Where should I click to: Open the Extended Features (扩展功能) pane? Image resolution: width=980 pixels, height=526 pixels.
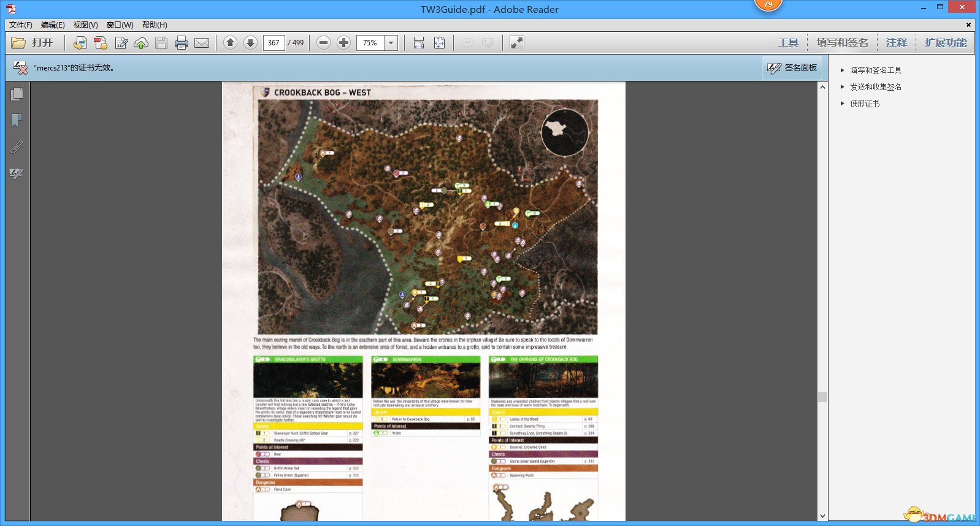pyautogui.click(x=946, y=43)
